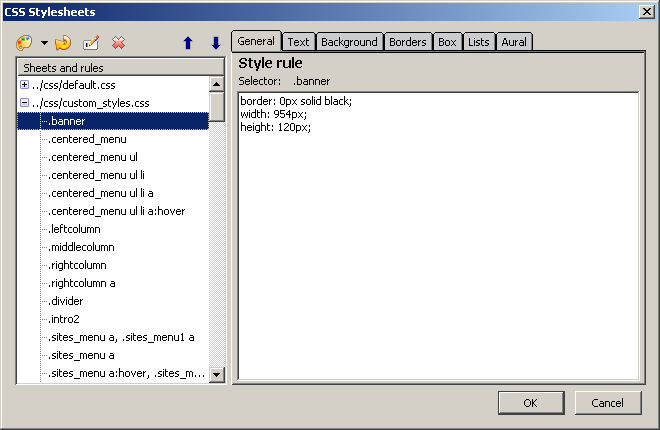
Task: Select ../css/custom_styles.css in the tree
Action: [90, 103]
